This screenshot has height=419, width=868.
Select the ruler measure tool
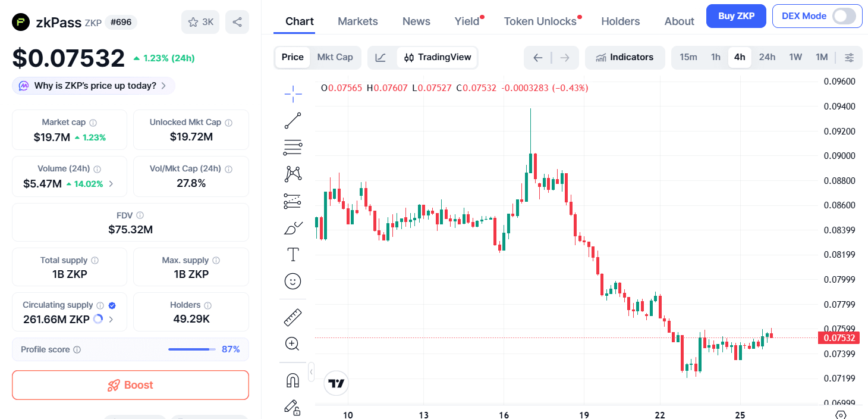click(293, 317)
